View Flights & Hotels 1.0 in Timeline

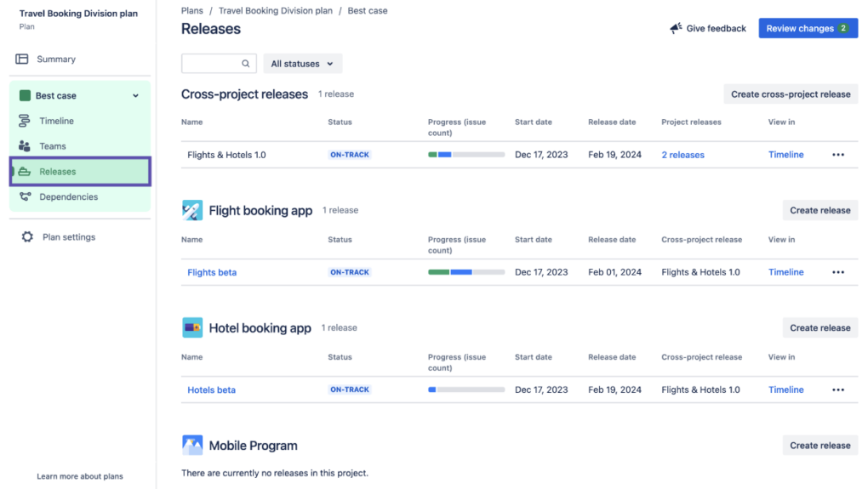(x=785, y=155)
